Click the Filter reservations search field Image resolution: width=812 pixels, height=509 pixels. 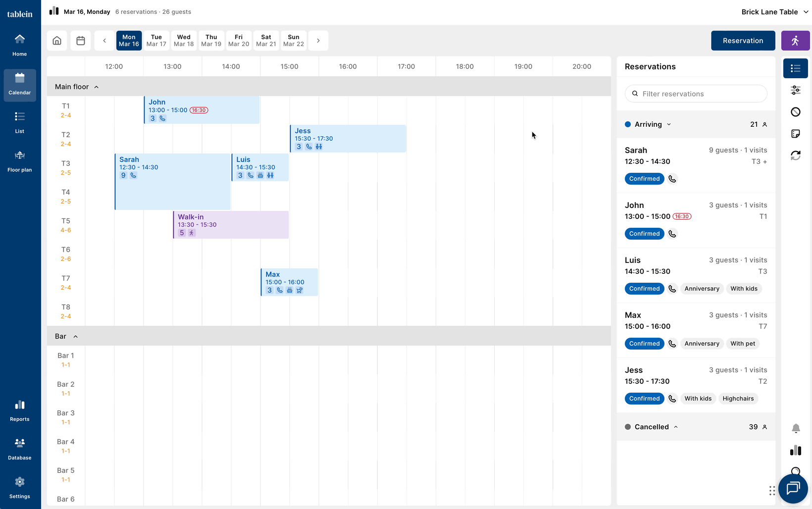(x=696, y=94)
